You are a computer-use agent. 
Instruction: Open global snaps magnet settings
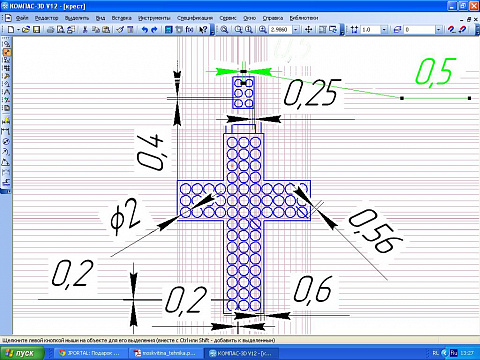click(x=451, y=30)
